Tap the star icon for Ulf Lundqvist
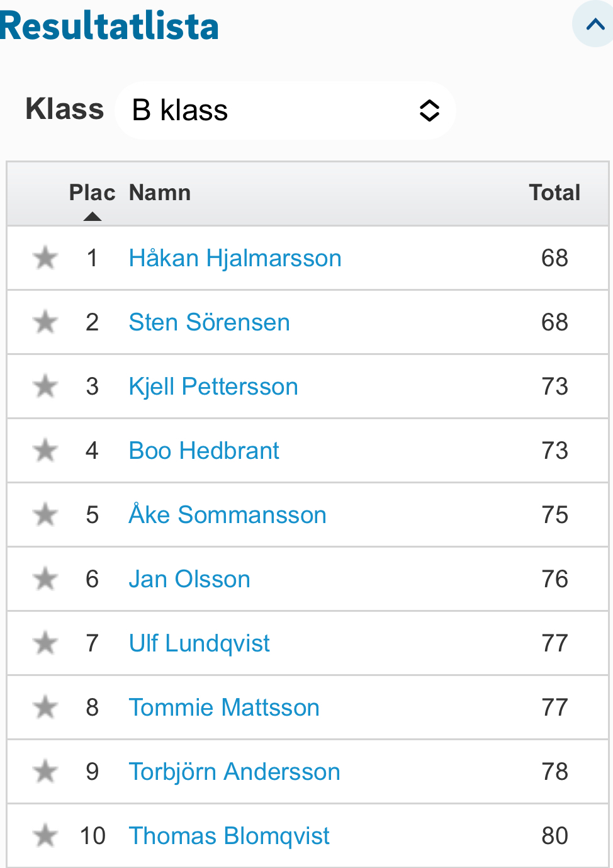This screenshot has height=868, width=613. pyautogui.click(x=45, y=643)
